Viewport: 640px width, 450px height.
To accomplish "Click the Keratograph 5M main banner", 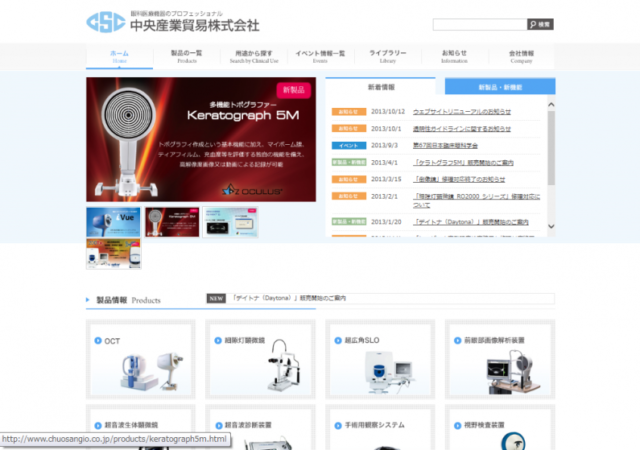I will click(x=201, y=139).
